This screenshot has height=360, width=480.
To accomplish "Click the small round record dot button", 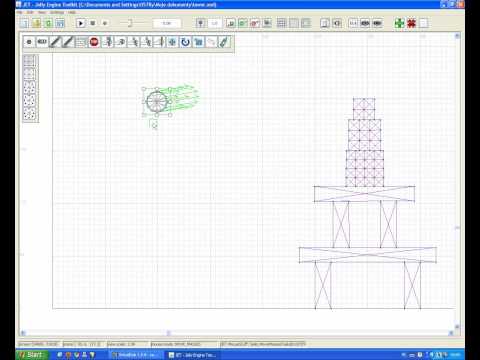I will (x=105, y=23).
